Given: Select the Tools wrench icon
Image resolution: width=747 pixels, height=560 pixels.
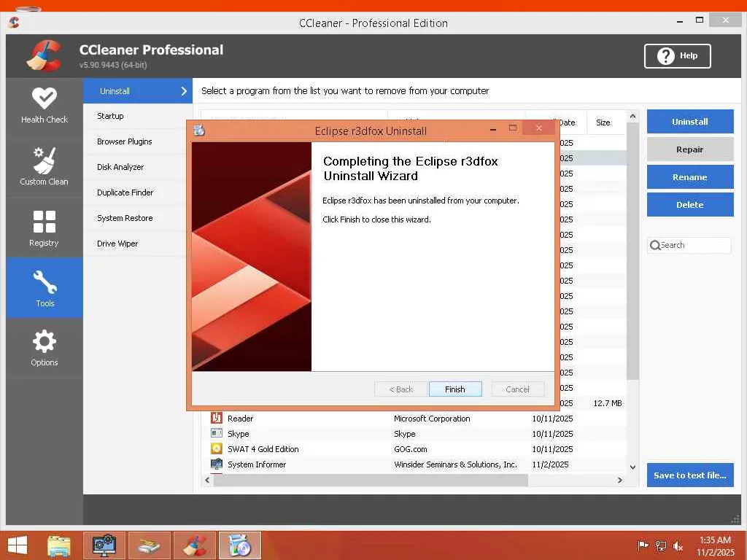Looking at the screenshot, I should (x=44, y=281).
